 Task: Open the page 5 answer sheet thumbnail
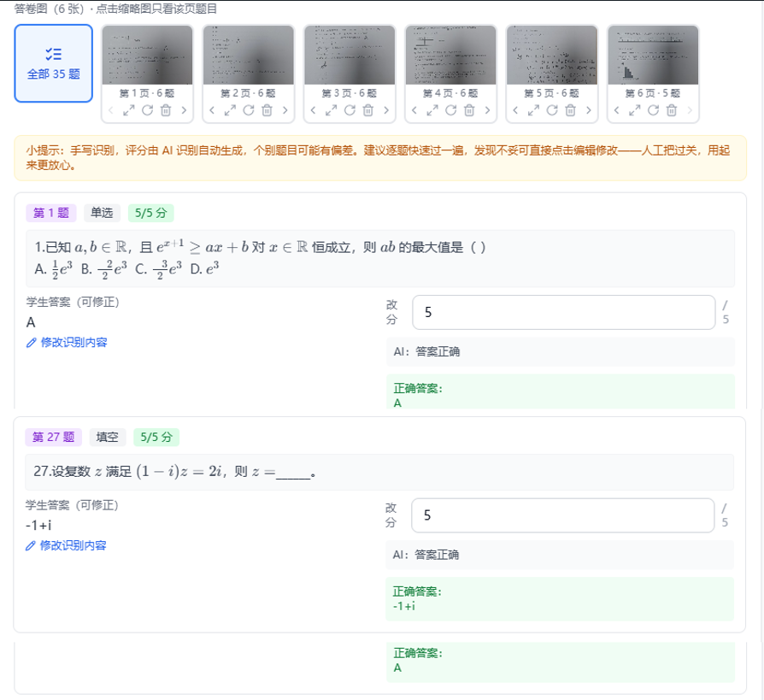point(552,55)
